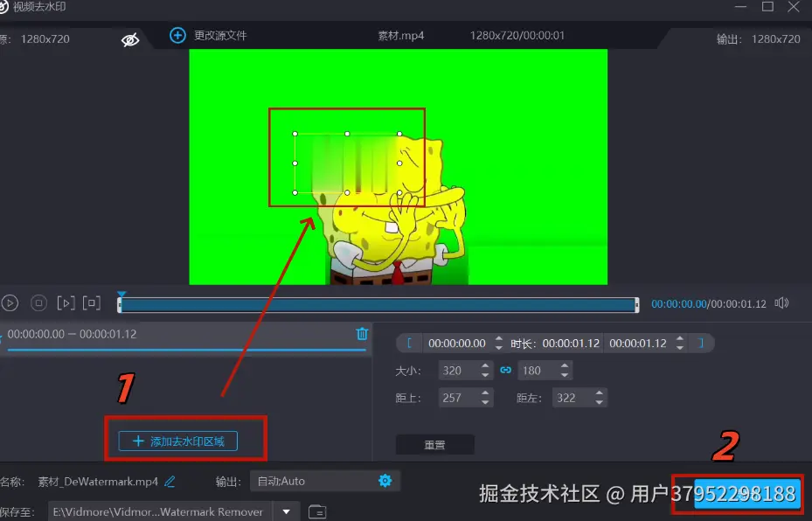
Task: Click the bottom-left handle of the watermark box
Action: coord(295,192)
